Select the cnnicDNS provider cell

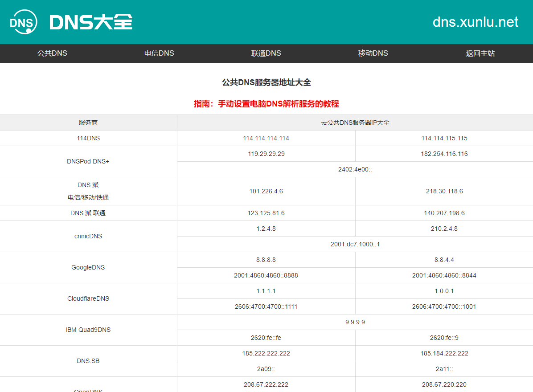point(88,236)
